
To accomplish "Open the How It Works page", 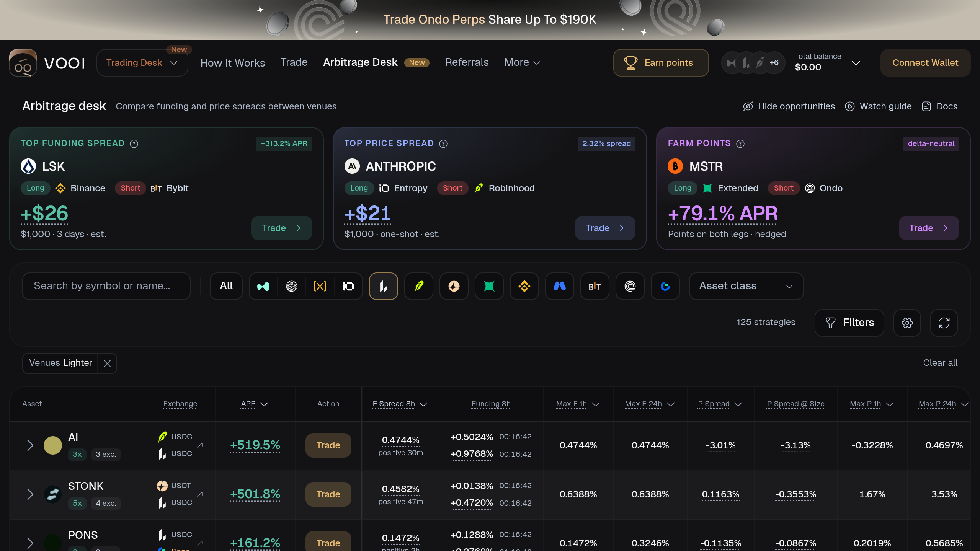I will (x=233, y=63).
